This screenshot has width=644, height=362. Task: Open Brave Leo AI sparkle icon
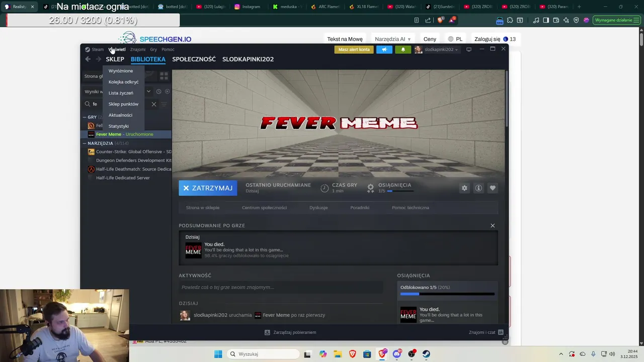pos(566,20)
